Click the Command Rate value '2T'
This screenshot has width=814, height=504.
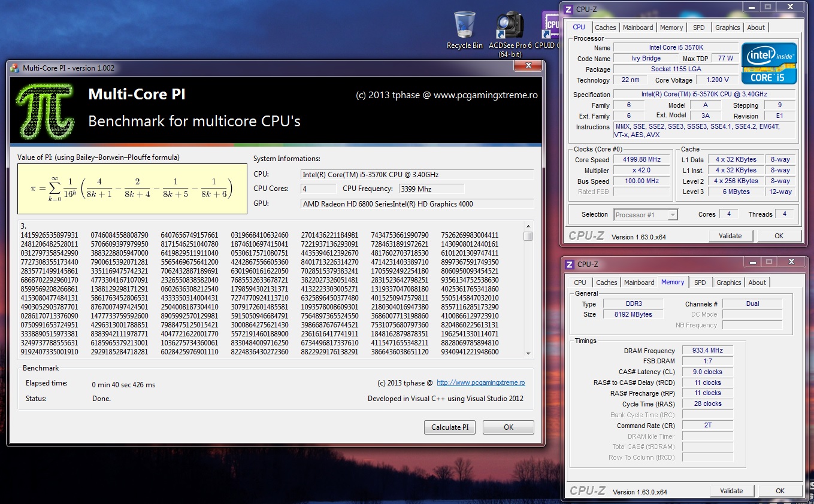click(707, 426)
